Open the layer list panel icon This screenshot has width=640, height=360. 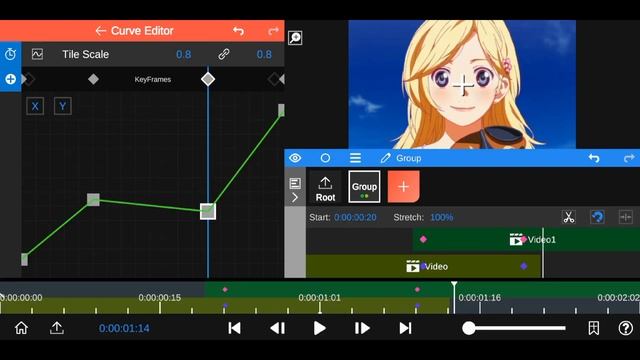(x=295, y=183)
